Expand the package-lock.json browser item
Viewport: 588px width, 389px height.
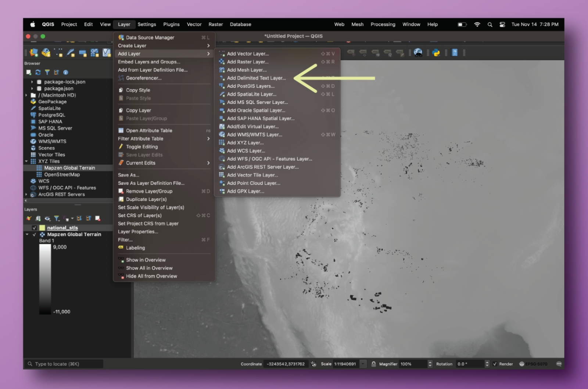32,82
